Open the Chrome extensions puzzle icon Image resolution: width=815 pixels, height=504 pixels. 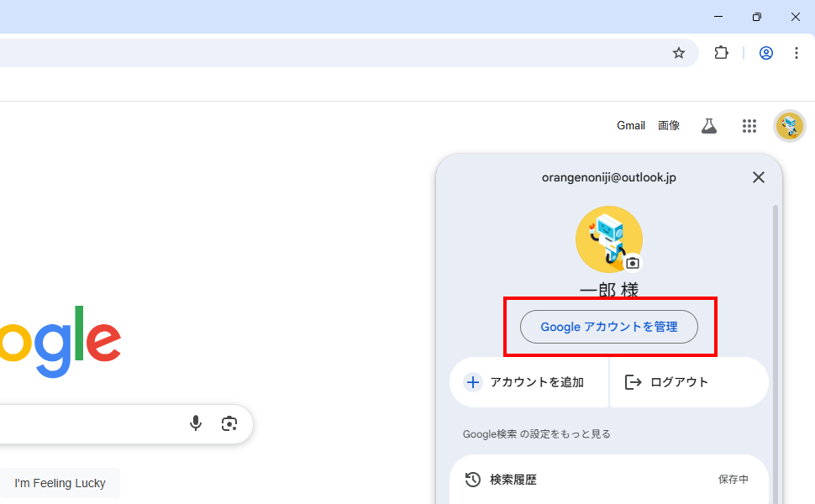pos(721,53)
